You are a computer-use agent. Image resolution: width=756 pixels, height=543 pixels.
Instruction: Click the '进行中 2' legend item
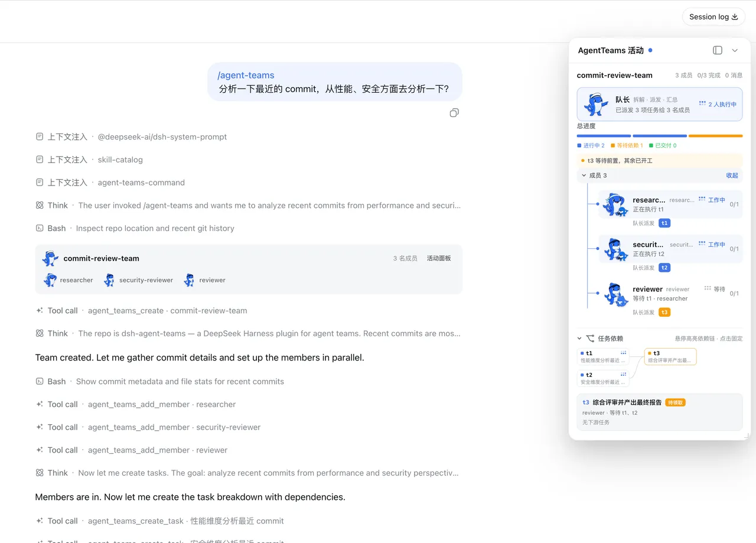(591, 145)
